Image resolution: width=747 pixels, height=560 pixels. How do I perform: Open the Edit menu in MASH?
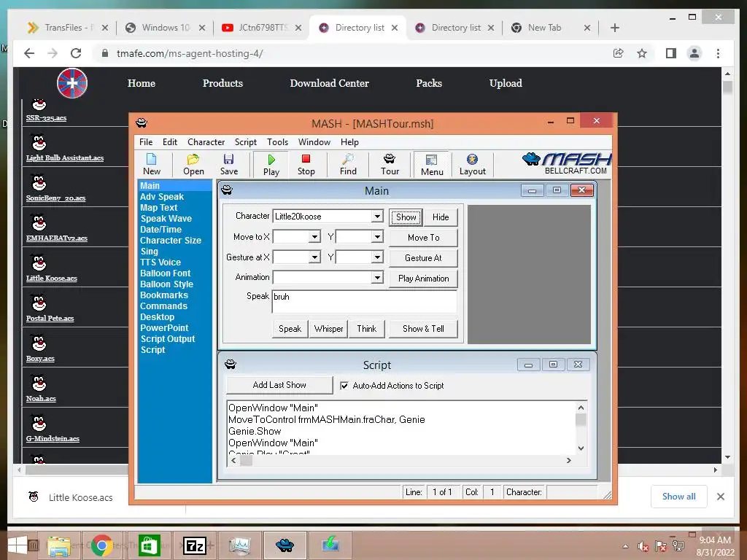[x=169, y=142]
